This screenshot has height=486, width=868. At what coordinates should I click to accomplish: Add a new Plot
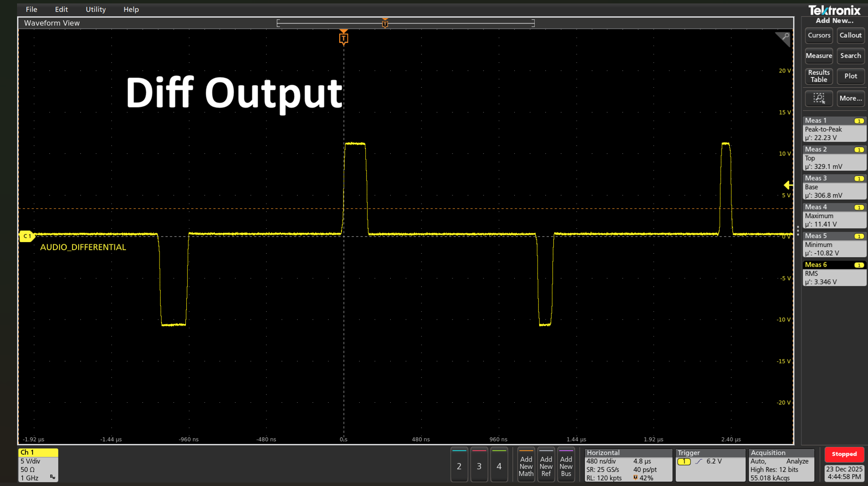[x=850, y=76]
